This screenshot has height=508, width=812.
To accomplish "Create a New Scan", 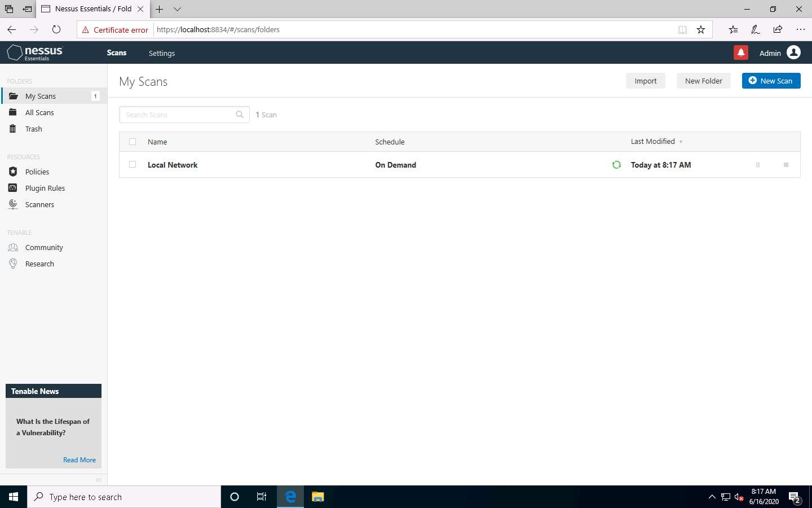I will tap(771, 81).
